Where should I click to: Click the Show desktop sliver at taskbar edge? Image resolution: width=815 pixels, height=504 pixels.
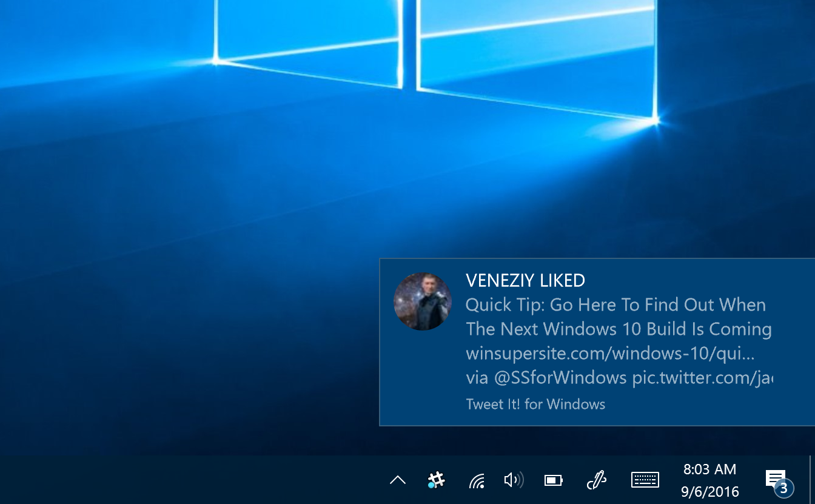click(x=812, y=480)
